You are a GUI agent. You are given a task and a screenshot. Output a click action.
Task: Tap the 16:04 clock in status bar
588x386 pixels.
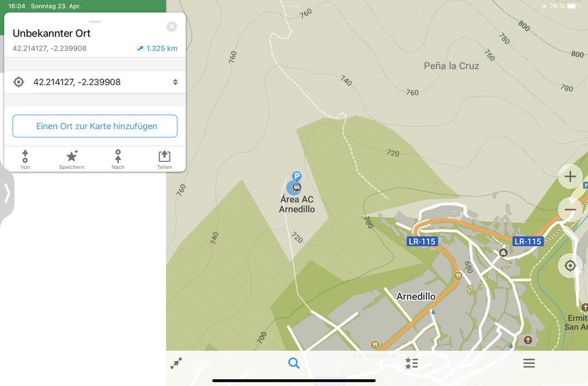tap(17, 6)
